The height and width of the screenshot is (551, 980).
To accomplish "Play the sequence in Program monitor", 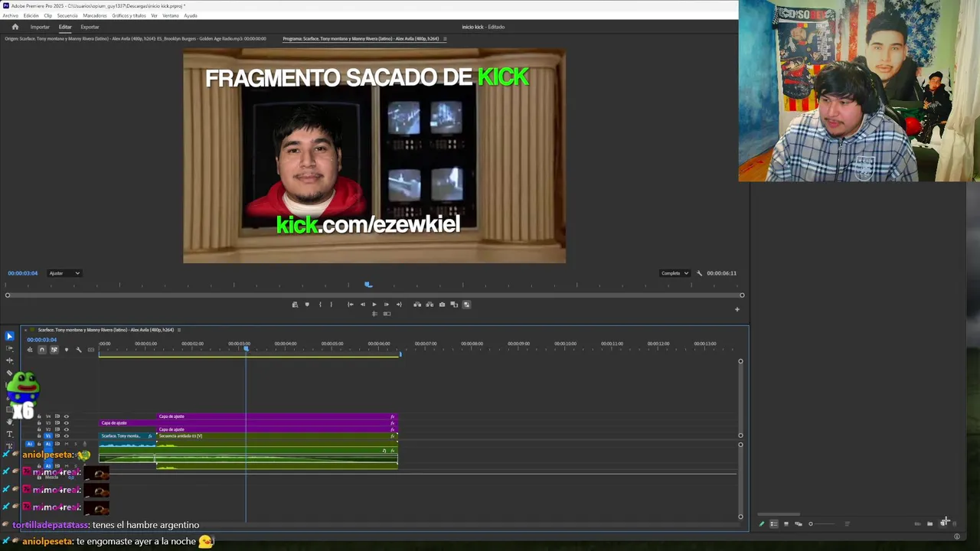I will (374, 305).
